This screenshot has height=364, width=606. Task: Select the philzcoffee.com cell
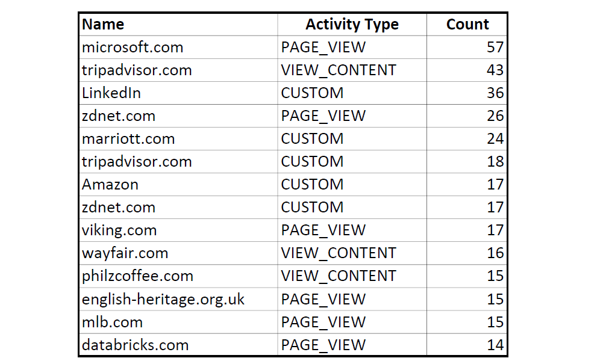[178, 276]
